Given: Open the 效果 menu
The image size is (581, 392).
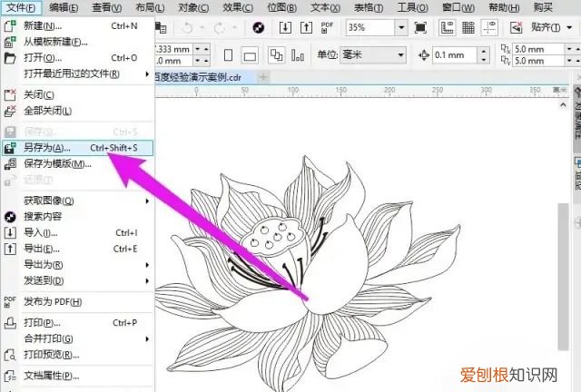Looking at the screenshot, I should [238, 7].
